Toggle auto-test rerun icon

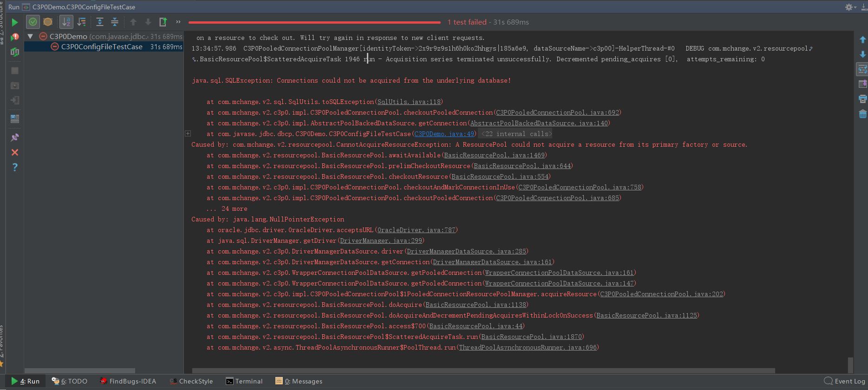pyautogui.click(x=14, y=52)
